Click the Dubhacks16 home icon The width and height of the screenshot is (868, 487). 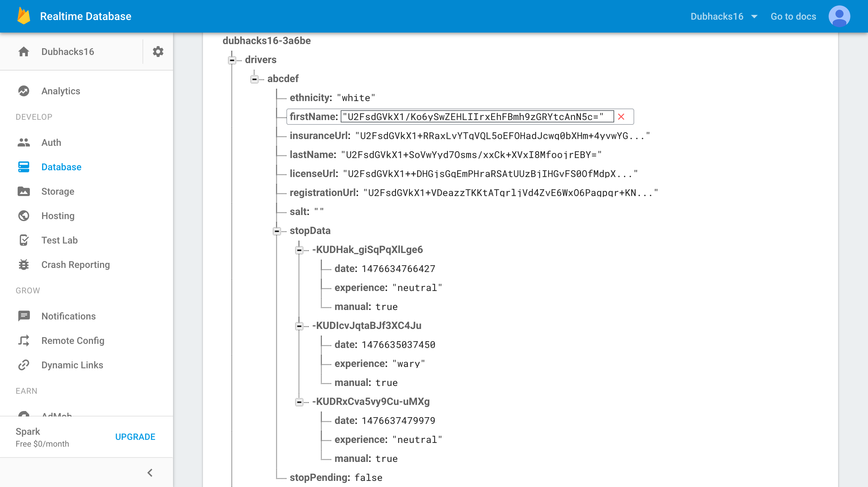pyautogui.click(x=24, y=52)
